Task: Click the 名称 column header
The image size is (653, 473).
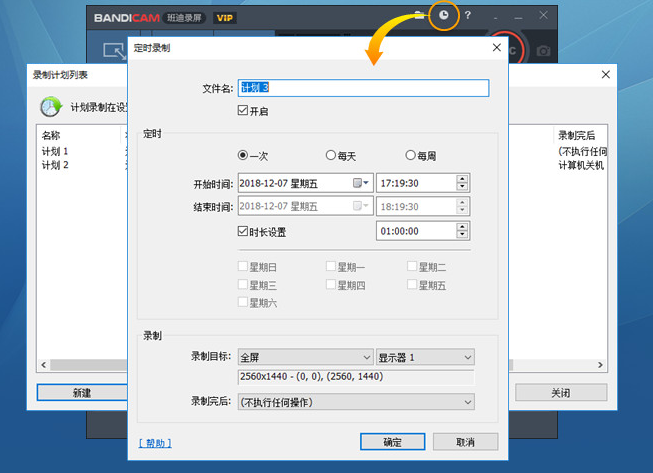Action: (x=51, y=135)
